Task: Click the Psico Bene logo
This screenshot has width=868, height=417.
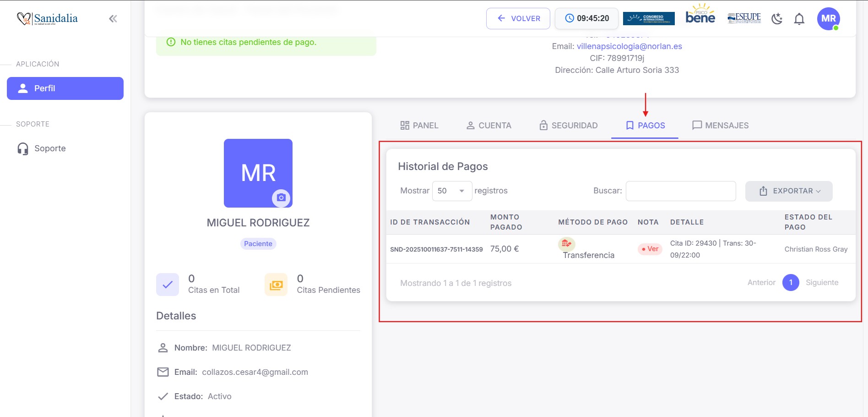Action: 700,16
